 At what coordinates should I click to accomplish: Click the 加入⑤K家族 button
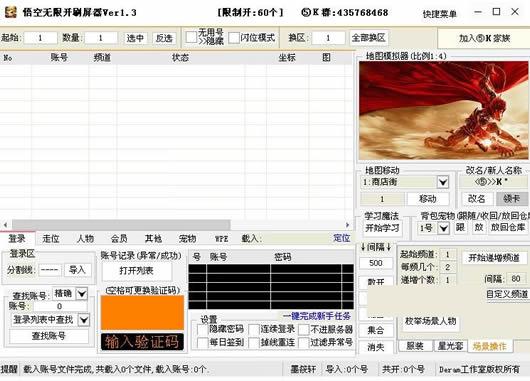tap(484, 38)
